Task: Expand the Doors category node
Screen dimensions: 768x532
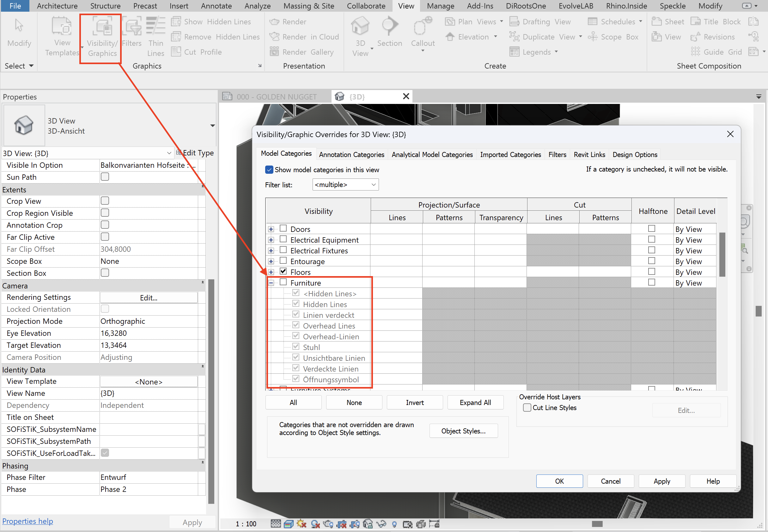Action: [x=271, y=229]
